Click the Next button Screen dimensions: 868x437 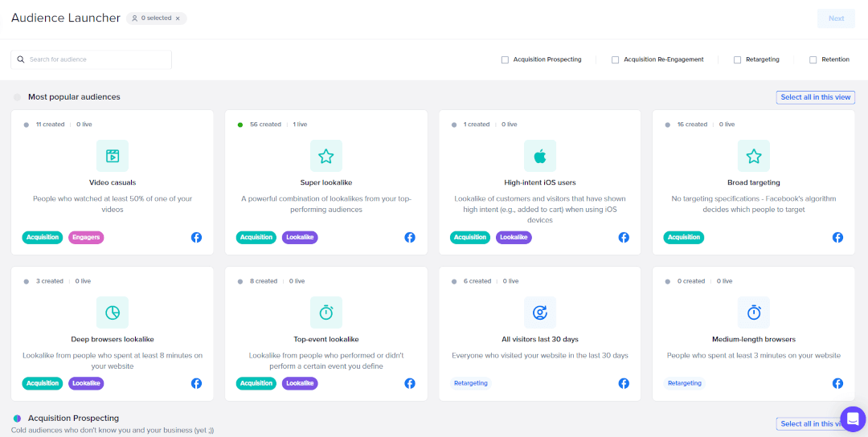[x=836, y=18]
